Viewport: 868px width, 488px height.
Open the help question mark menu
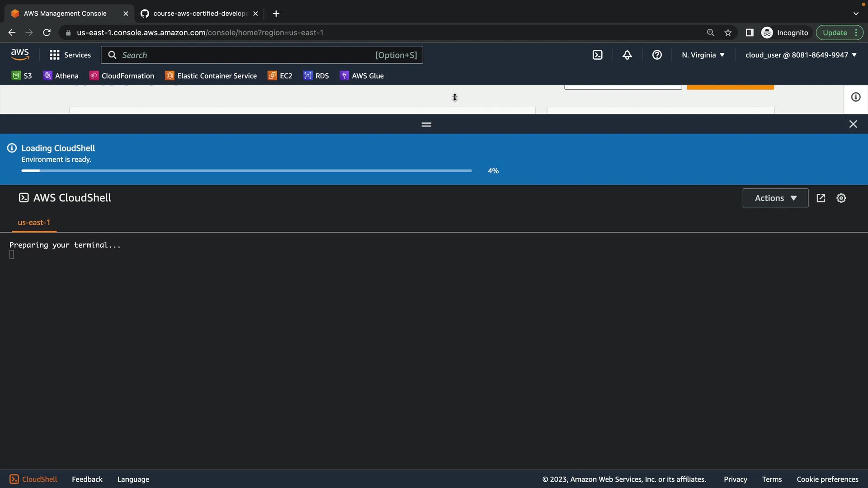click(657, 55)
